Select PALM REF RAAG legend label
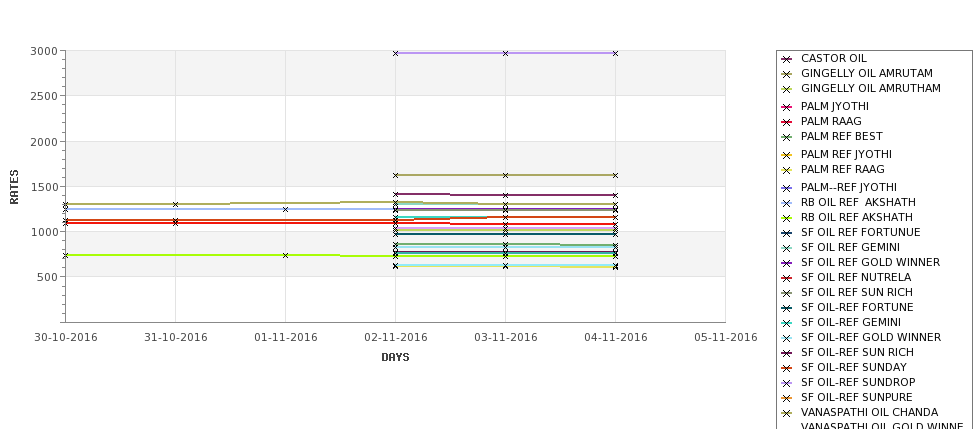Image resolution: width=975 pixels, height=429 pixels. pos(843,169)
